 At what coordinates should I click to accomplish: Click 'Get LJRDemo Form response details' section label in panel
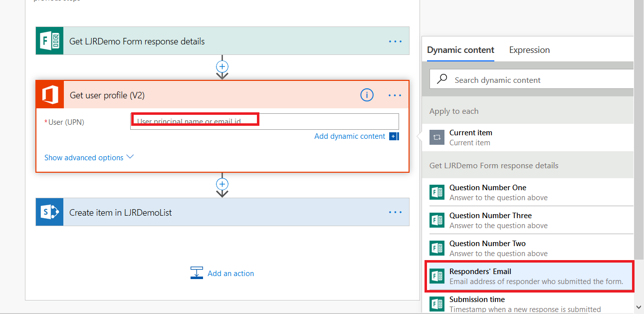(x=494, y=165)
